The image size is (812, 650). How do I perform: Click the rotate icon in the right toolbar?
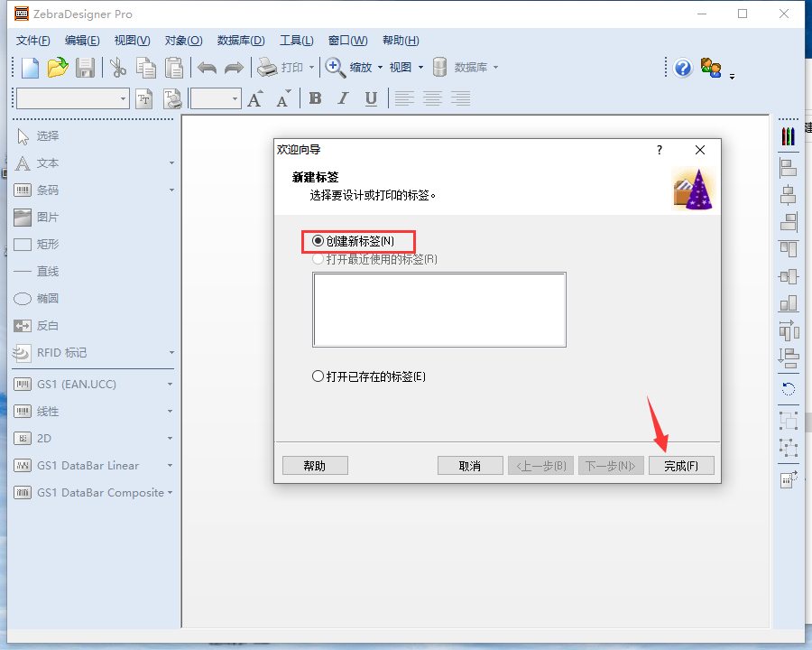point(789,388)
